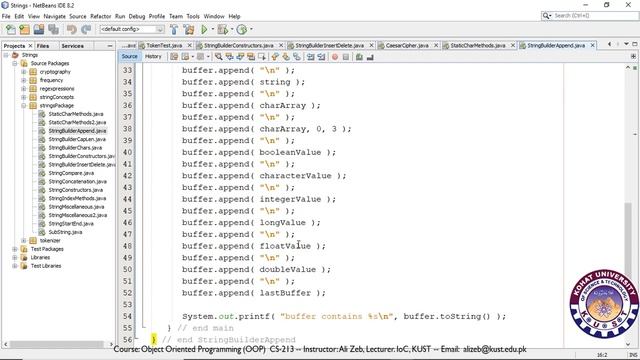This screenshot has height=360, width=640.
Task: Run the project with the green play icon
Action: 204,29
